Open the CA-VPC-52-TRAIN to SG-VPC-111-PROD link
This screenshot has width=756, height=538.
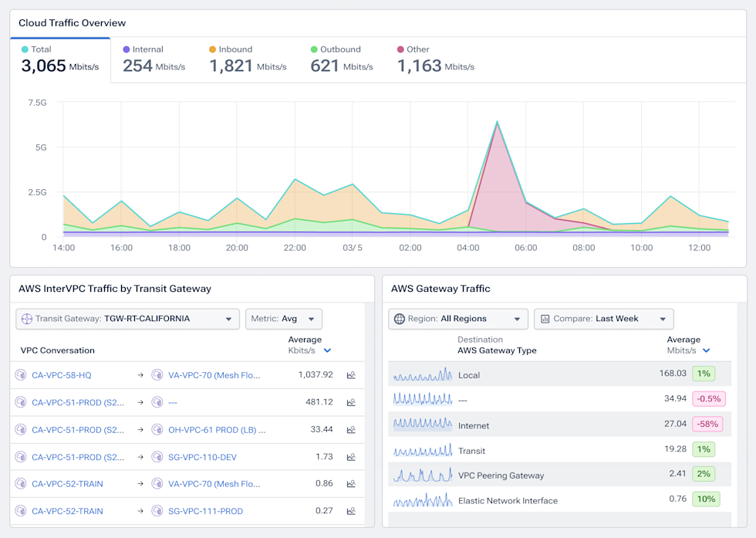click(x=205, y=511)
